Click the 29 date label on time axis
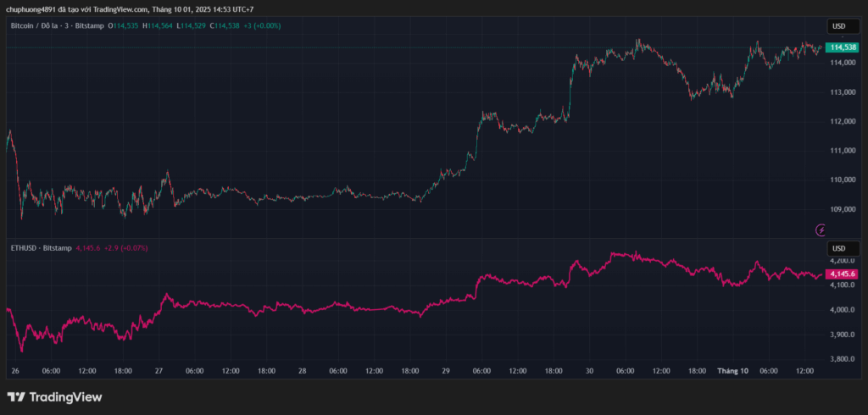Screen dimensions: 868x415 tap(445, 371)
